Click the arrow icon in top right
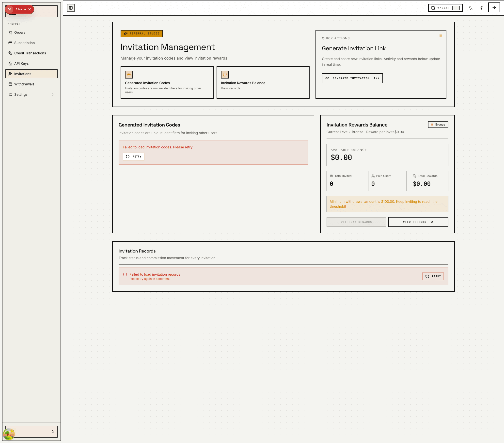504x443 pixels. 494,8
